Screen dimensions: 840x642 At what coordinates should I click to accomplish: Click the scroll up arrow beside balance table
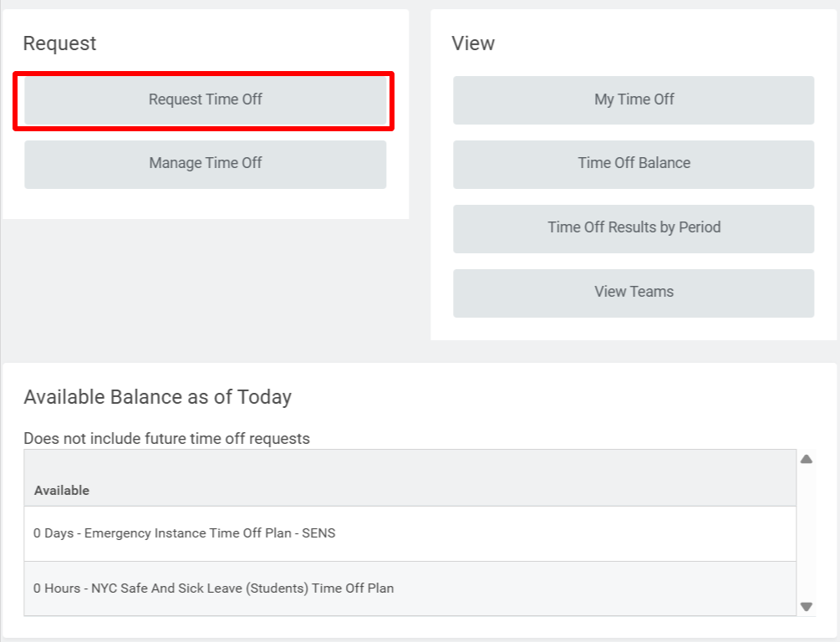[807, 459]
